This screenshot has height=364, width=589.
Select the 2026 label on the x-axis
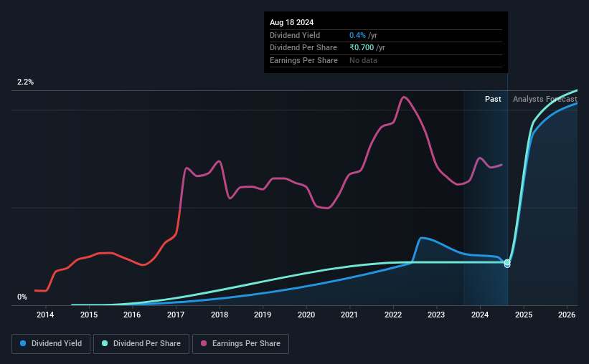[567, 315]
